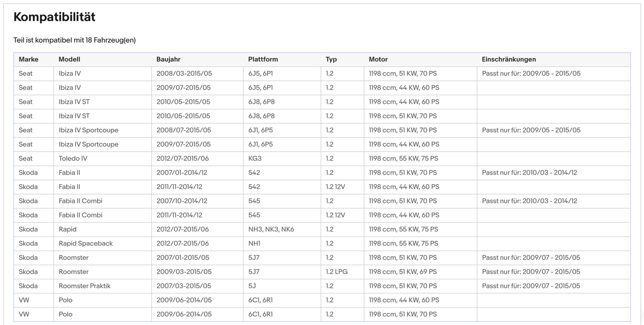Click the "Motor" column header

tap(378, 60)
